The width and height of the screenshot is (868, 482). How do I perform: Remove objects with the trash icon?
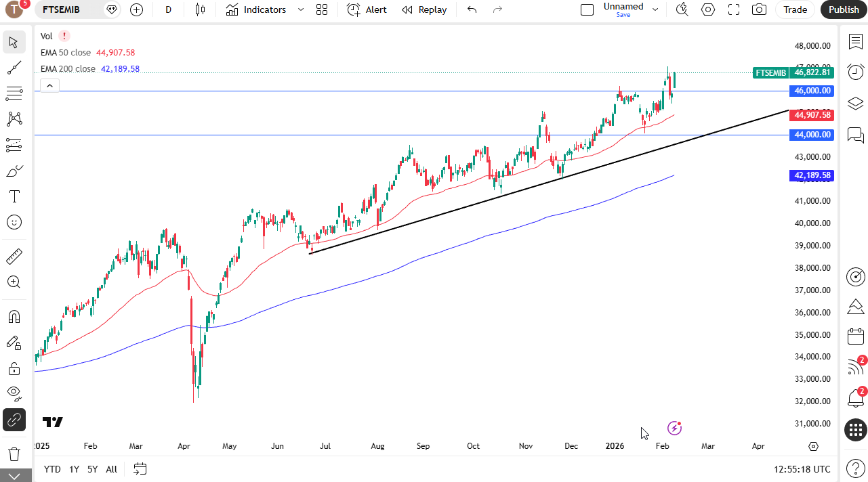click(x=14, y=454)
